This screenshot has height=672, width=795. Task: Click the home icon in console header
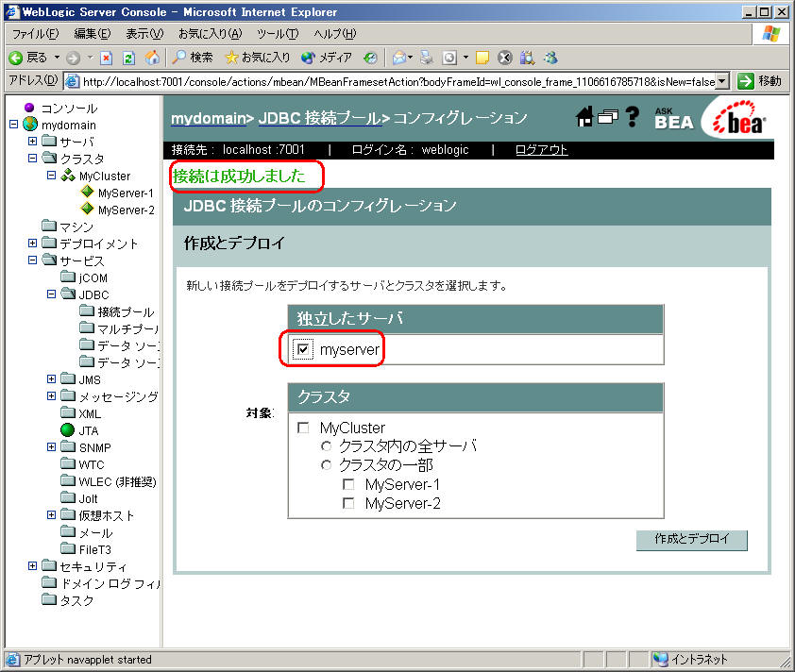585,116
